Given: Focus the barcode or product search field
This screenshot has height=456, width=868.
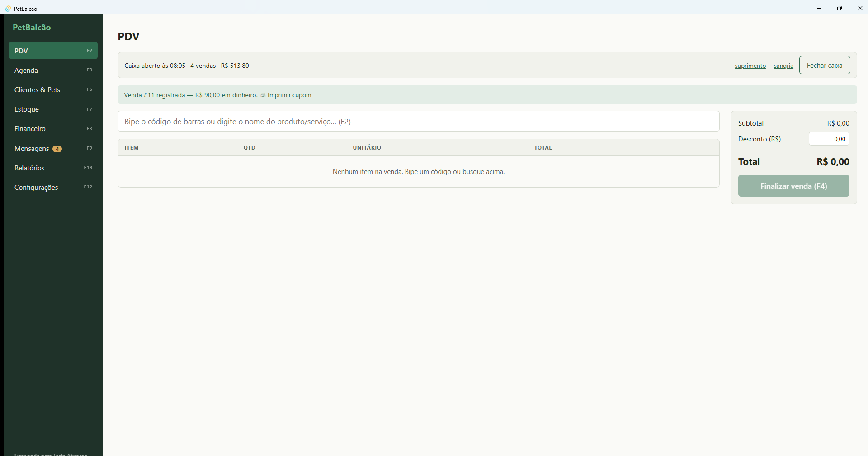Looking at the screenshot, I should pos(419,121).
